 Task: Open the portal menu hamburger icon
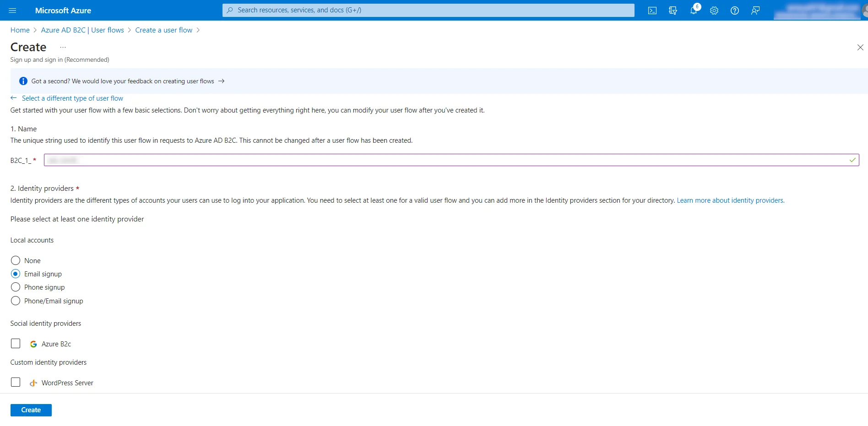(x=12, y=10)
